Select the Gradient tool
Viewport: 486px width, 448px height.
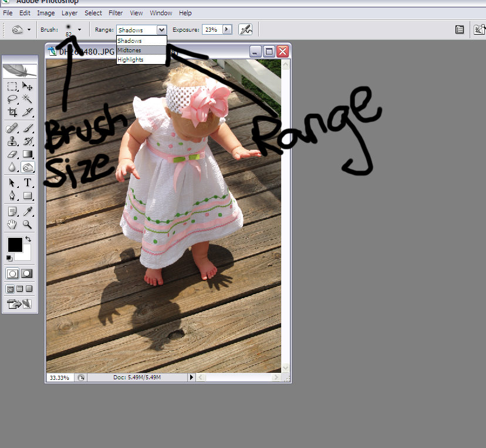click(x=27, y=154)
